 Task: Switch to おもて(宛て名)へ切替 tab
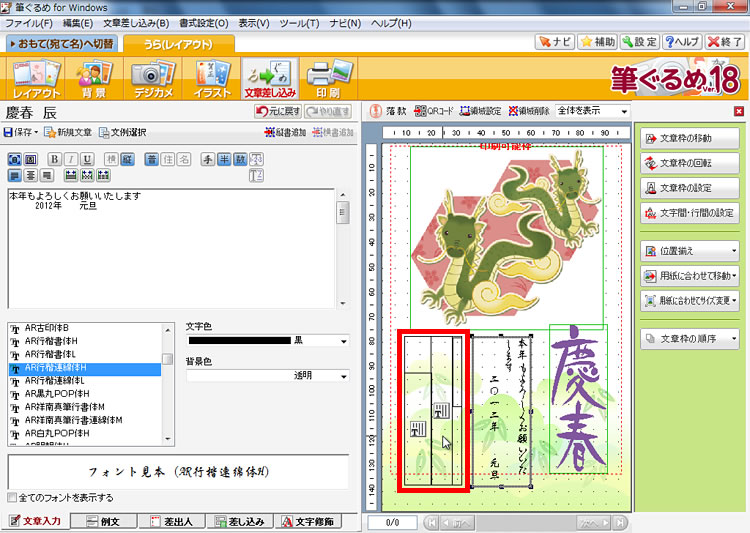[x=62, y=44]
